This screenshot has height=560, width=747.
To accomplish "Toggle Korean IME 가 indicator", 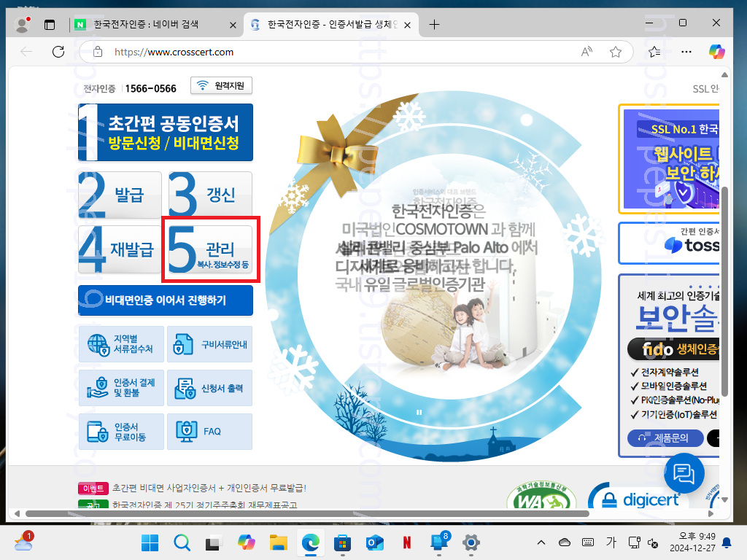I will (611, 542).
